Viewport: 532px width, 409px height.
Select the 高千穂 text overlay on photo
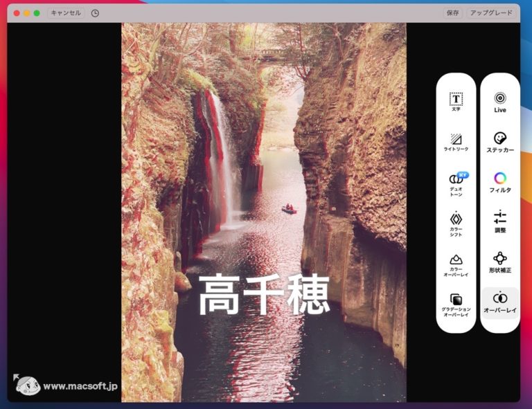point(264,295)
